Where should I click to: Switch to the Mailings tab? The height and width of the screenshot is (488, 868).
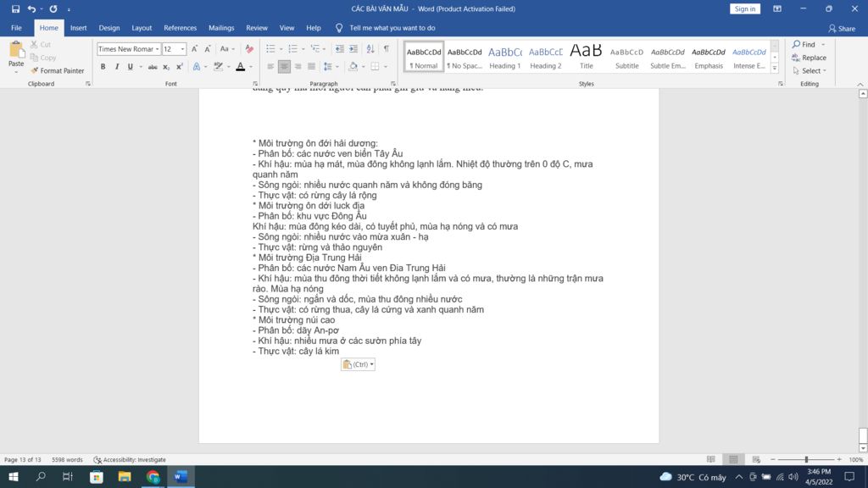coord(221,28)
